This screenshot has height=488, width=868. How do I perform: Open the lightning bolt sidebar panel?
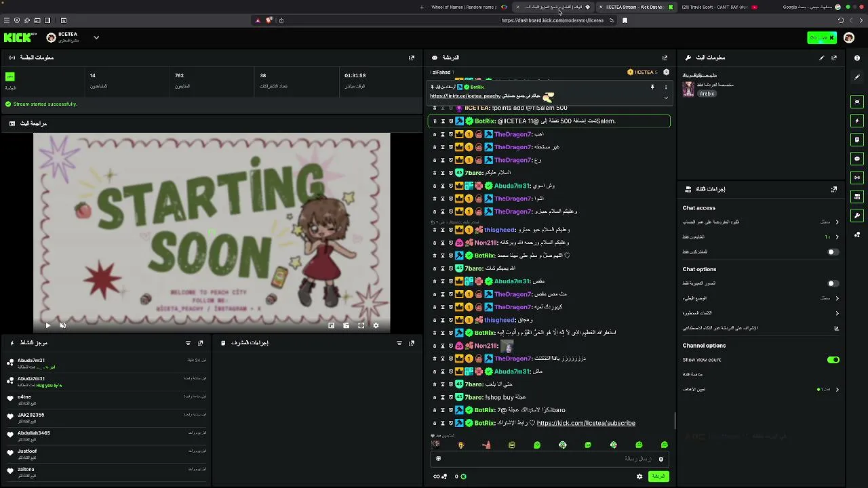857,121
